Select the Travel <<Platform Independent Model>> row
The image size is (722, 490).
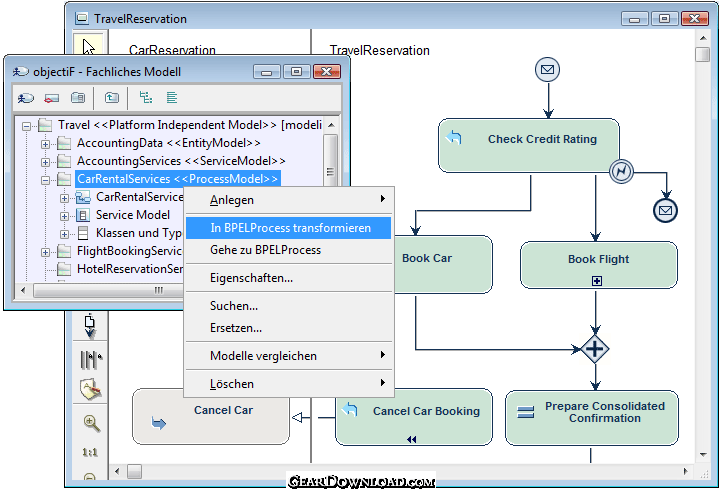click(190, 125)
